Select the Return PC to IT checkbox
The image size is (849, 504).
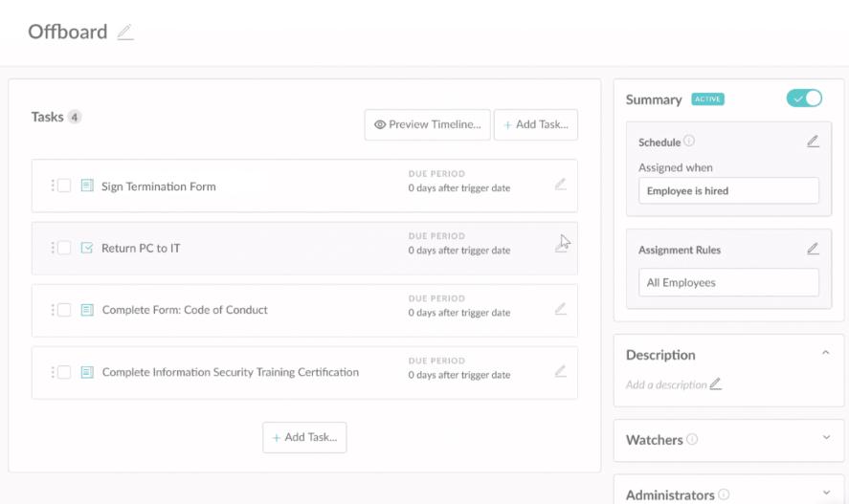(65, 248)
